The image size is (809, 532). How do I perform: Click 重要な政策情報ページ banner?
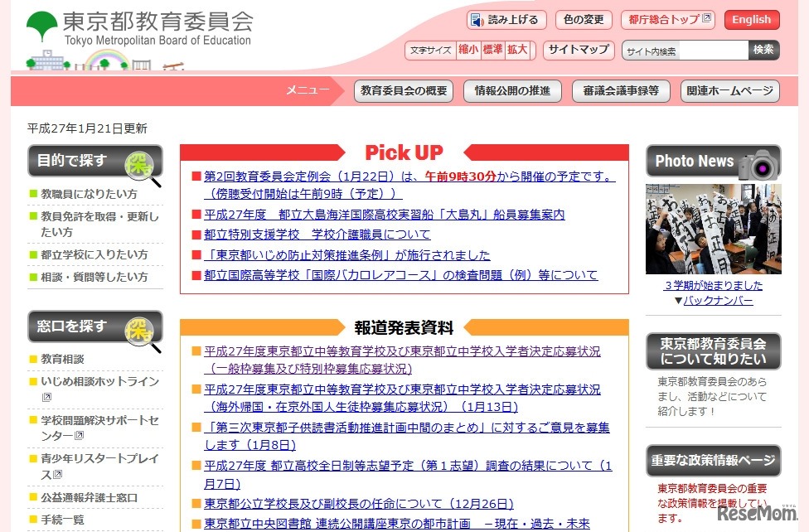point(714,460)
